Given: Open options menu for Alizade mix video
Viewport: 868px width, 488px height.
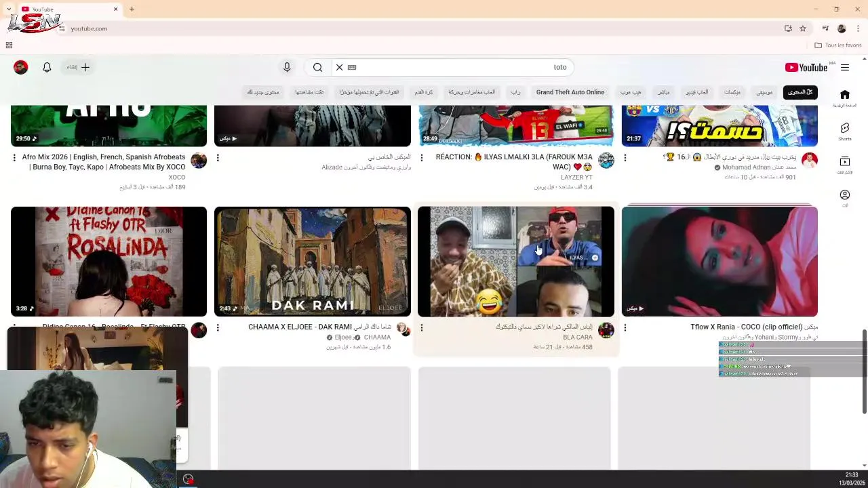Looking at the screenshot, I should pyautogui.click(x=218, y=157).
